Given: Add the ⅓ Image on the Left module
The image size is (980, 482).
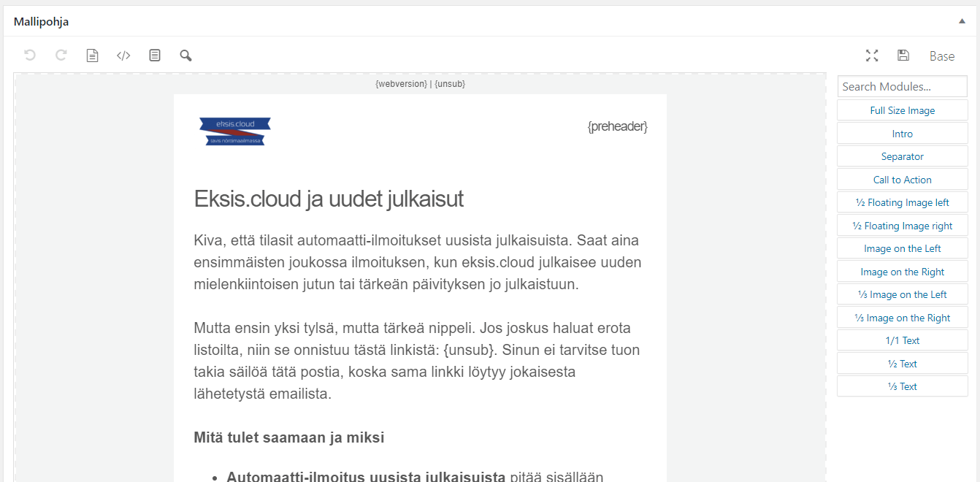Looking at the screenshot, I should tap(902, 294).
